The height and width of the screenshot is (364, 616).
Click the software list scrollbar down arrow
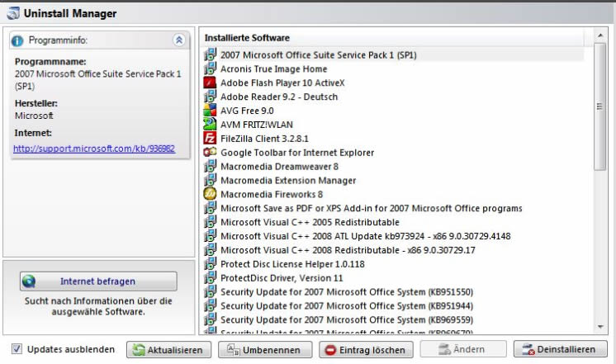tap(599, 327)
